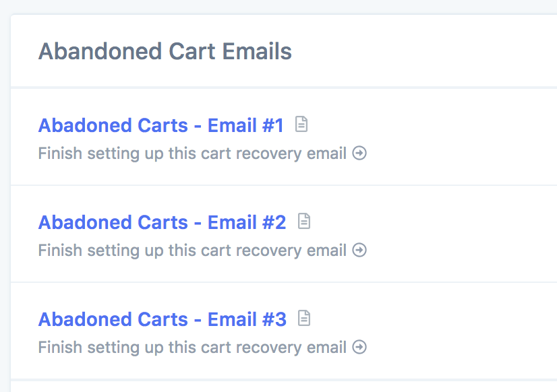This screenshot has height=392, width=557.
Task: Click the Abandoned Cart Emails heading
Action: tap(165, 51)
